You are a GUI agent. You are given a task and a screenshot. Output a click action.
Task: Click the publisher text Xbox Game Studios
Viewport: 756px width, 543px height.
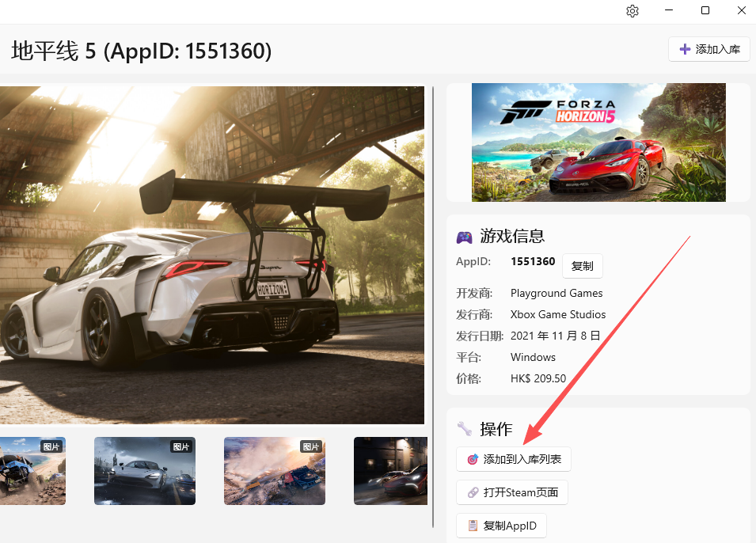pyautogui.click(x=558, y=314)
